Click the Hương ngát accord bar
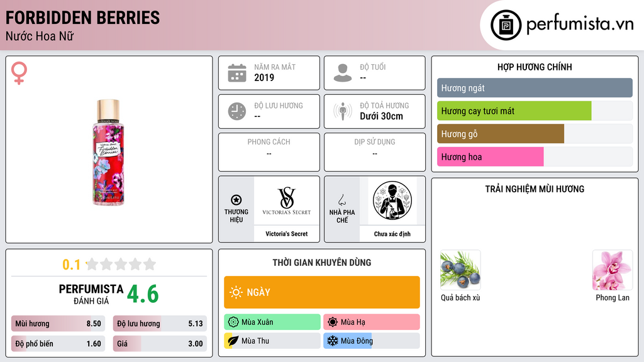This screenshot has height=362, width=644. 535,88
